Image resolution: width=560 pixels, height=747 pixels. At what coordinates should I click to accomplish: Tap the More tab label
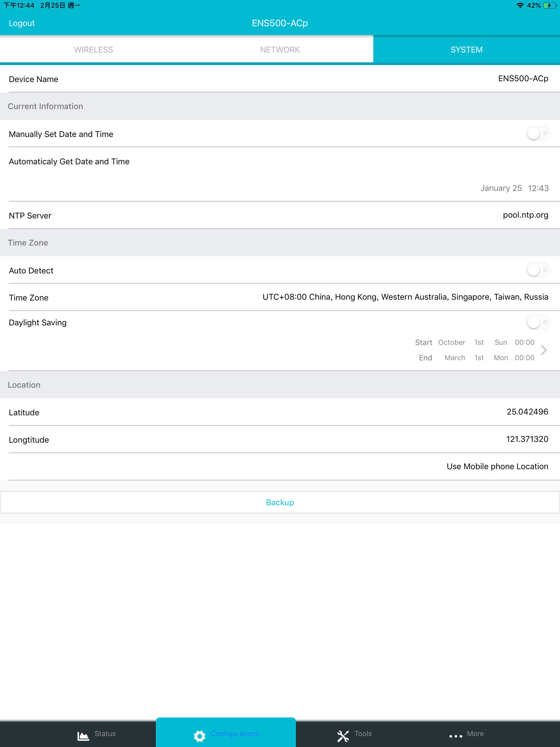click(x=475, y=734)
